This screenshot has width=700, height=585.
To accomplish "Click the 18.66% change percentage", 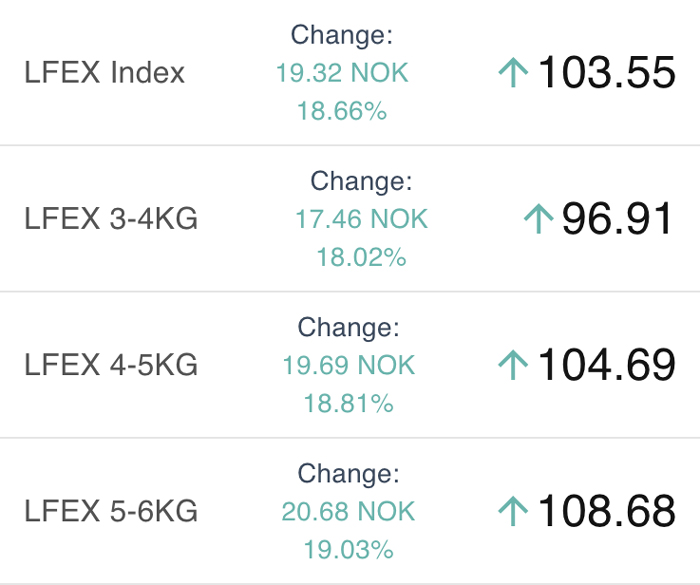I will [x=342, y=111].
